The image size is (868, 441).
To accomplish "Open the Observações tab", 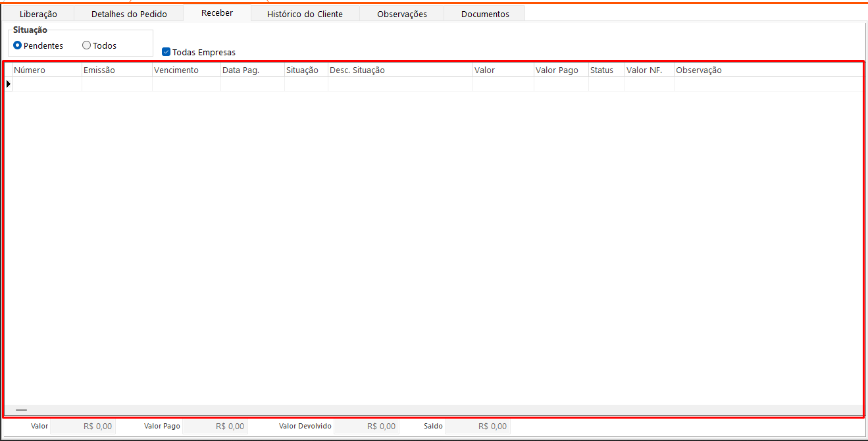I will tap(402, 14).
